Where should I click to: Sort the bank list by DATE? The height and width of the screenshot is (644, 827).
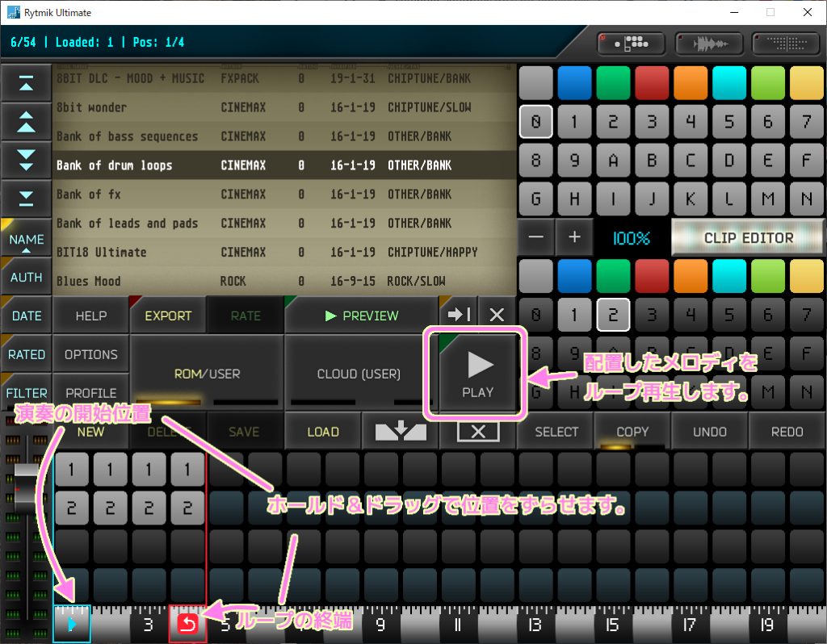point(25,315)
